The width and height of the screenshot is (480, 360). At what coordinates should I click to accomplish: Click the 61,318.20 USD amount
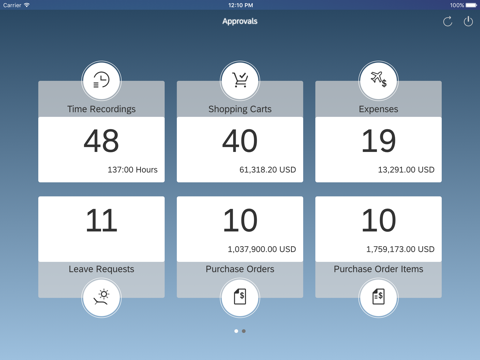(268, 170)
